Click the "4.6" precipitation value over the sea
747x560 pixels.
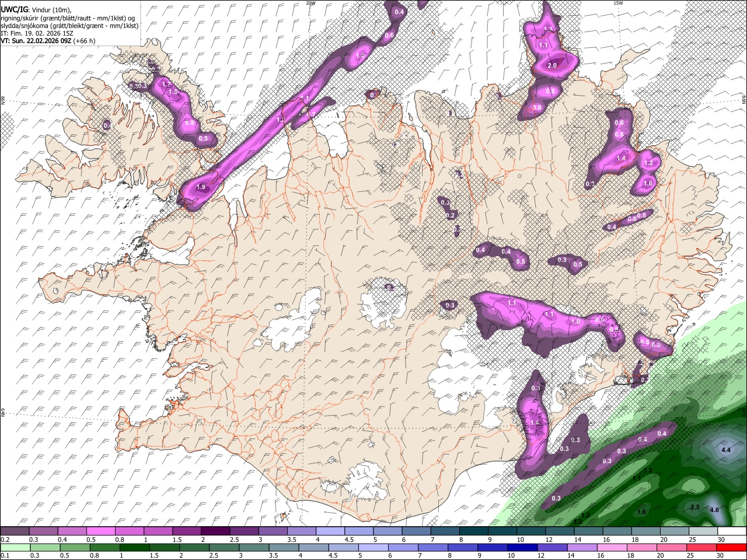click(x=714, y=510)
